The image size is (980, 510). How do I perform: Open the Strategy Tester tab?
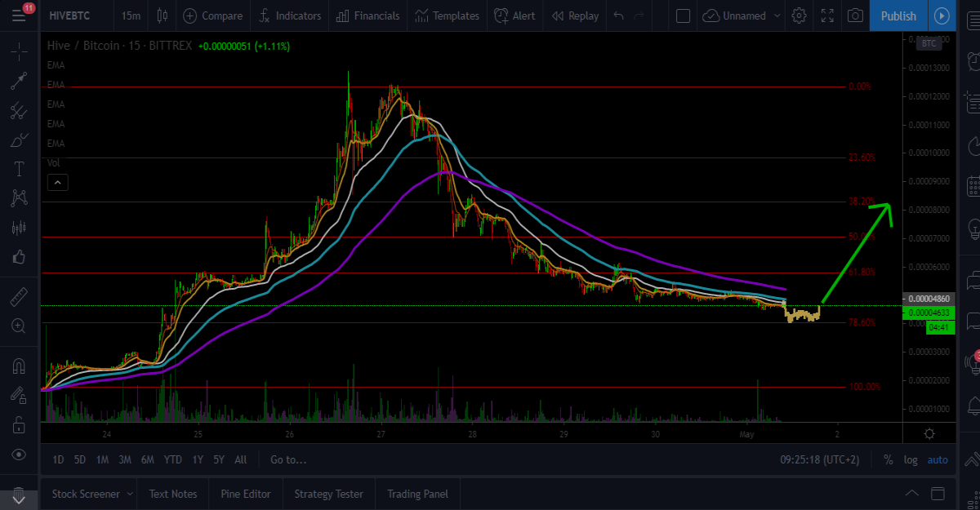pyautogui.click(x=328, y=494)
